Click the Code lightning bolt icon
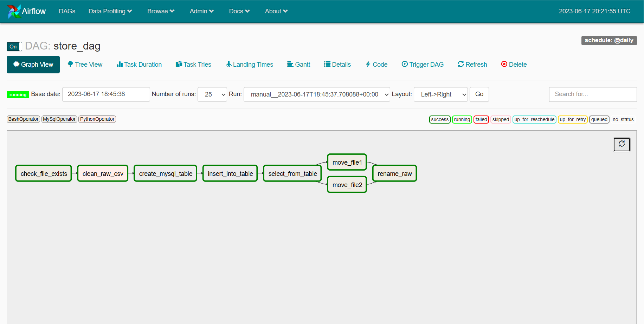Viewport: 644px width, 324px height. (368, 64)
